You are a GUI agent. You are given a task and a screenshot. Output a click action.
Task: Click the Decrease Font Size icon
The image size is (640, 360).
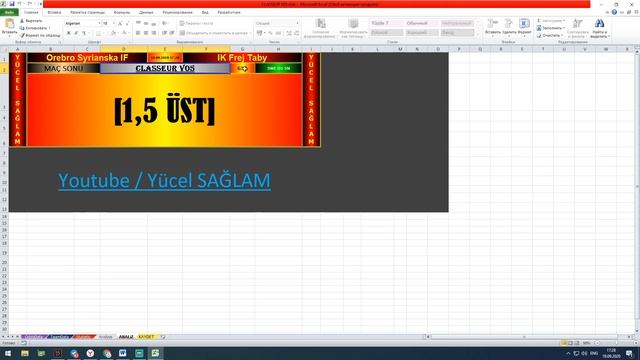[127, 24]
